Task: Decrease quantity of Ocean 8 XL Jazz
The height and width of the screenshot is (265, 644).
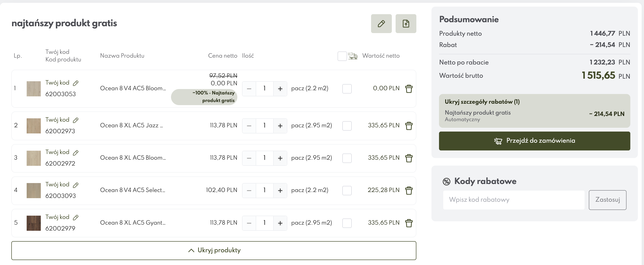Action: [x=249, y=126]
